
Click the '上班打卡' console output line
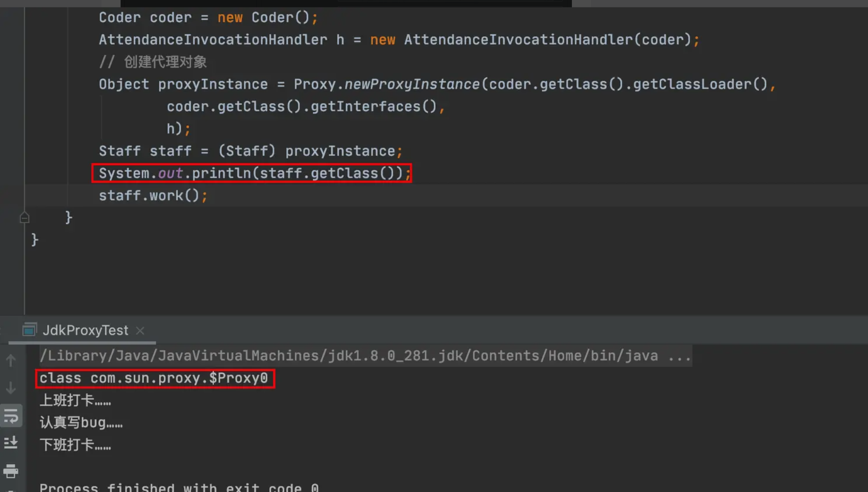(75, 400)
